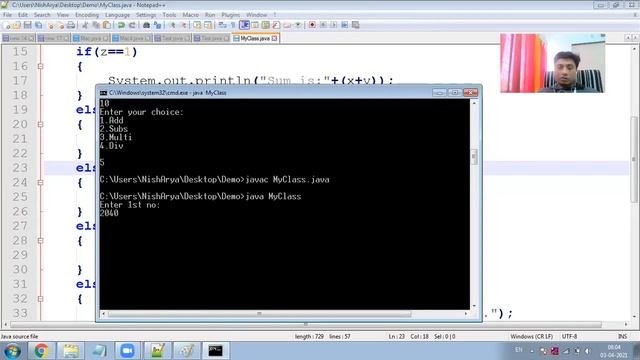Show hidden system tray icons arrow
The width and height of the screenshot is (640, 360).
point(532,351)
